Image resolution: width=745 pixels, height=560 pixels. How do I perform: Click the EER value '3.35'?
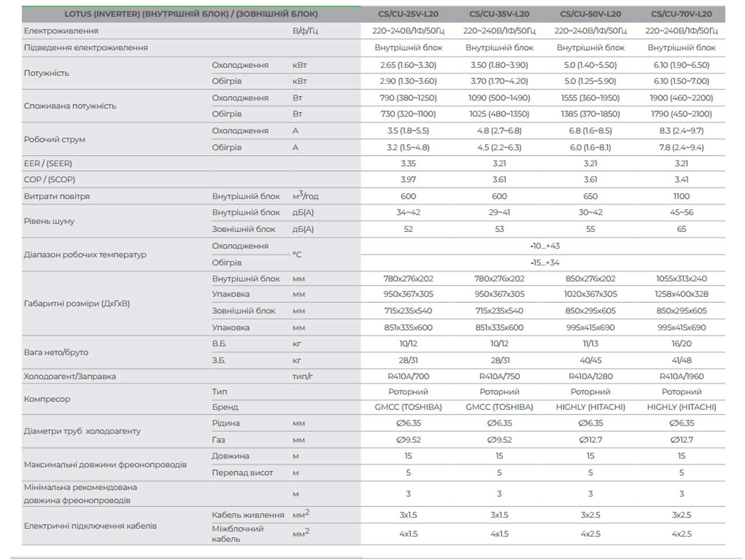click(x=408, y=163)
